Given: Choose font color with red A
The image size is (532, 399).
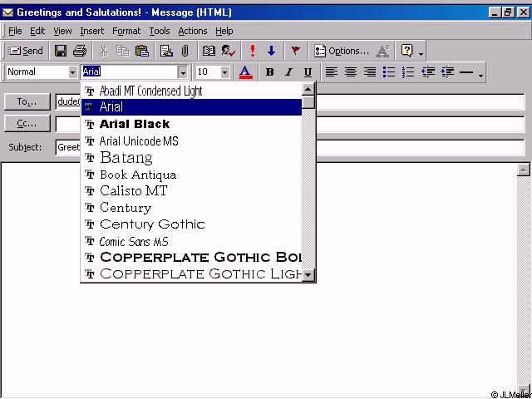Looking at the screenshot, I should point(246,72).
